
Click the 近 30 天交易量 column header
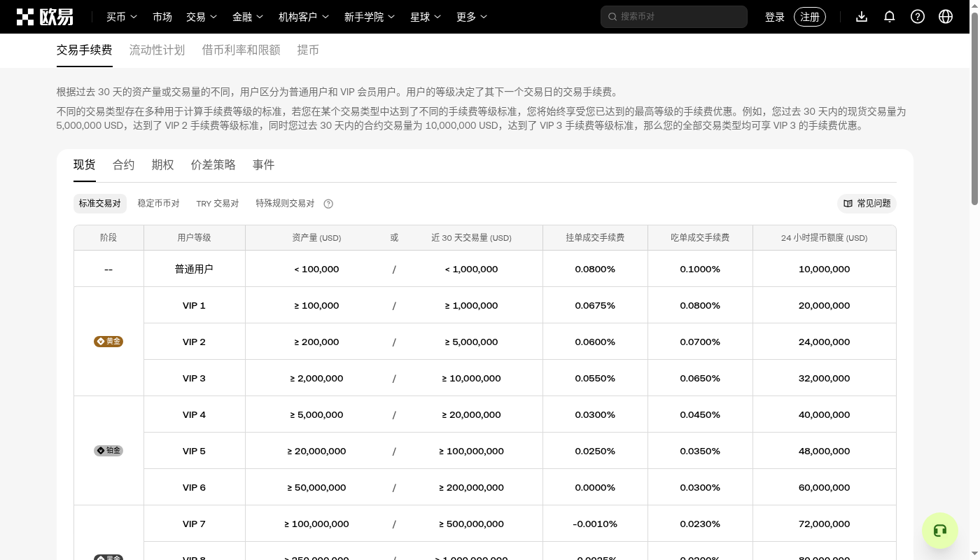(472, 238)
